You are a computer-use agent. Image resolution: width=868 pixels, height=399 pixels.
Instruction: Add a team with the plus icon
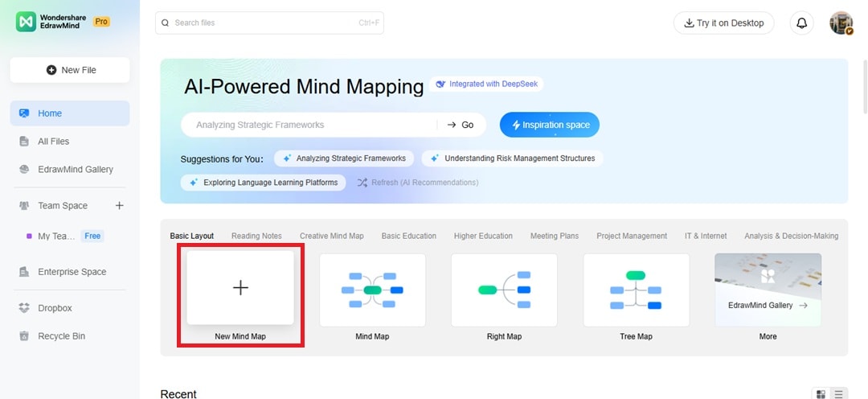(x=119, y=206)
